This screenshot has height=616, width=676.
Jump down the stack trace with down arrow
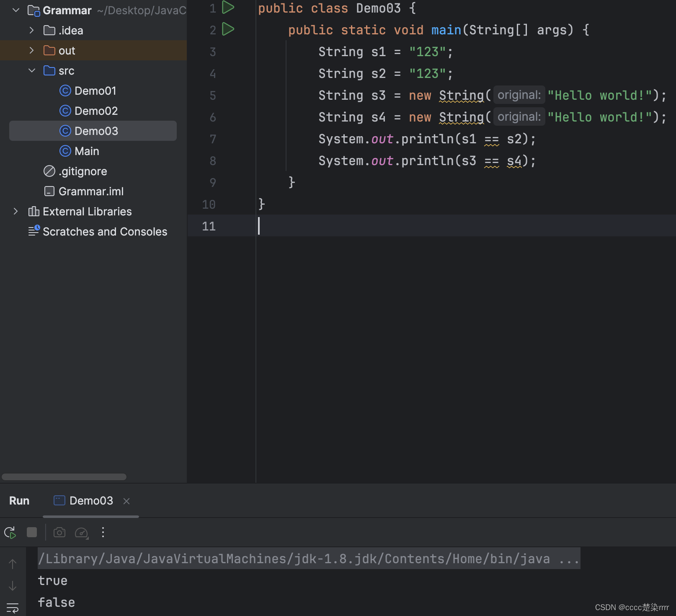tap(13, 586)
